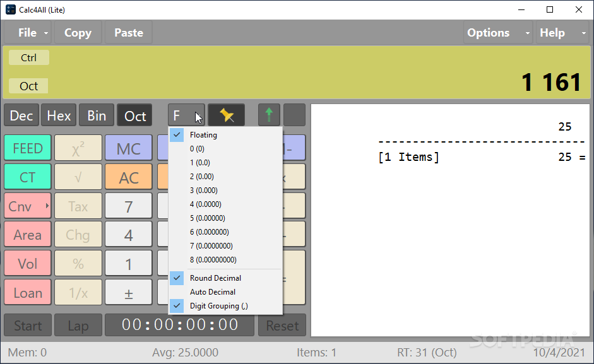Screen dimensions: 594x364
Task: Open the Options dropdown menu
Action: coord(498,33)
